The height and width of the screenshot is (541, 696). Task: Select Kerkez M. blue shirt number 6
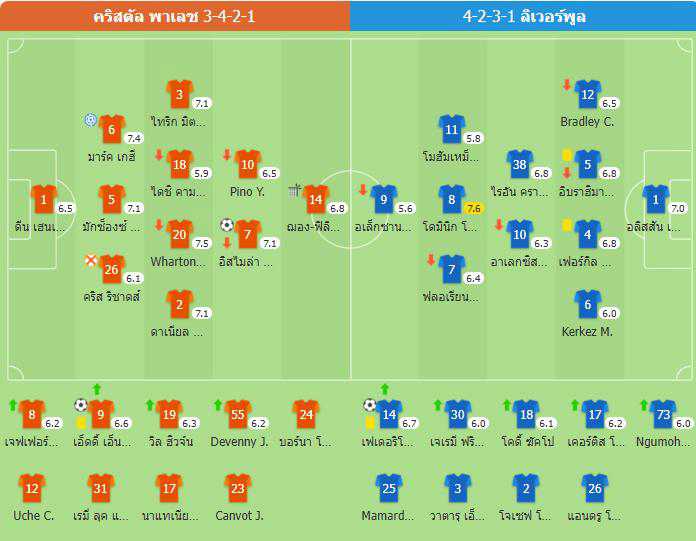click(587, 305)
